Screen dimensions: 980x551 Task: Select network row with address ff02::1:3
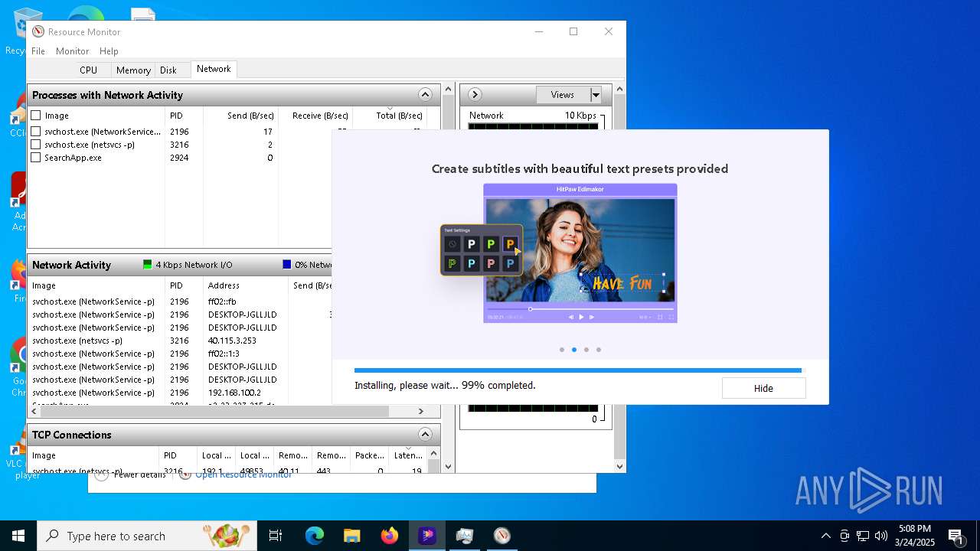[180, 354]
